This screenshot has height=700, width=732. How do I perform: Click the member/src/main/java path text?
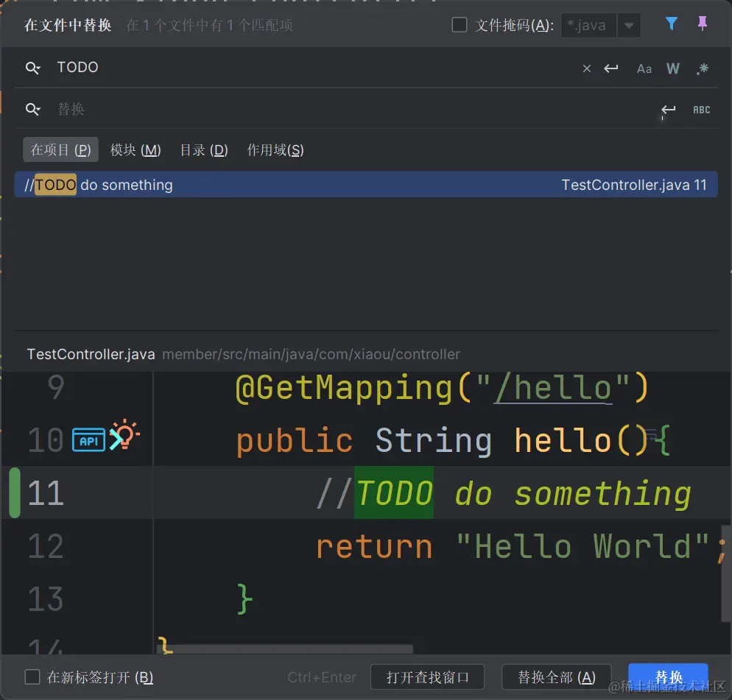click(312, 354)
